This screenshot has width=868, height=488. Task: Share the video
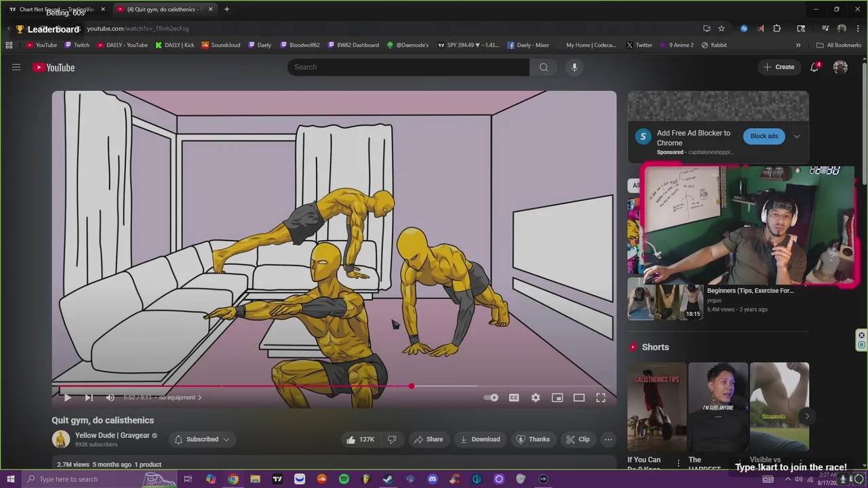click(428, 439)
